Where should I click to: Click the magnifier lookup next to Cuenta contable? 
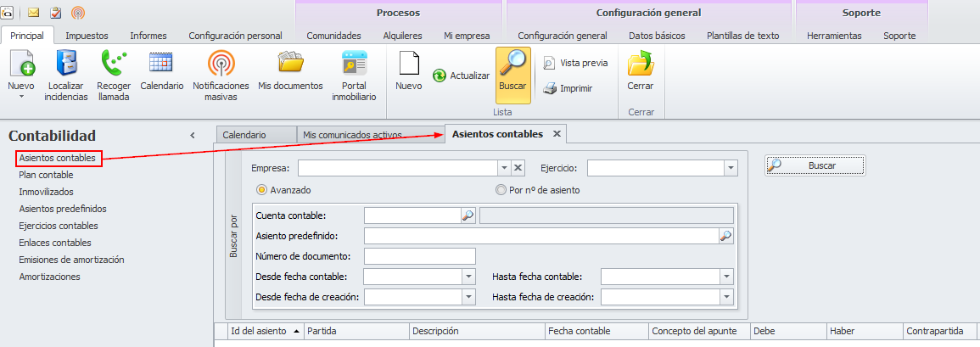point(468,215)
